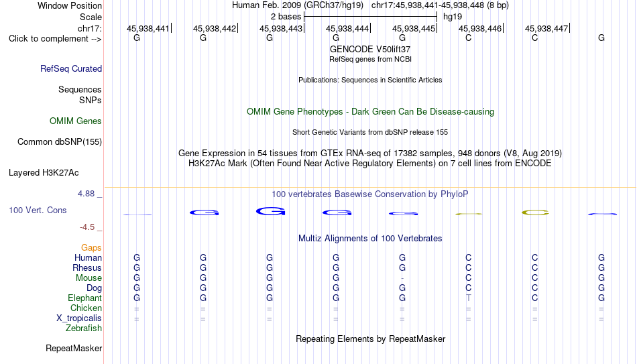Click position label 45,938,444
Image resolution: width=637 pixels, height=364 pixels.
tap(347, 28)
